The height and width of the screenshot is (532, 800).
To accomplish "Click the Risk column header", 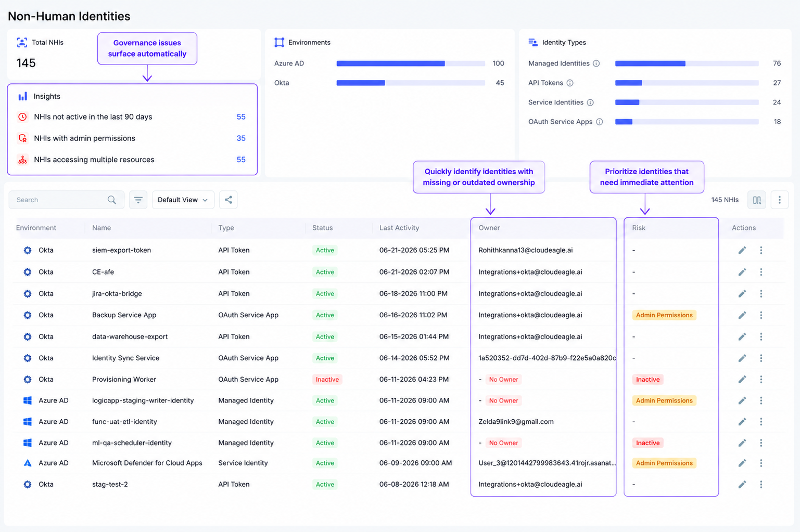I will click(x=639, y=228).
